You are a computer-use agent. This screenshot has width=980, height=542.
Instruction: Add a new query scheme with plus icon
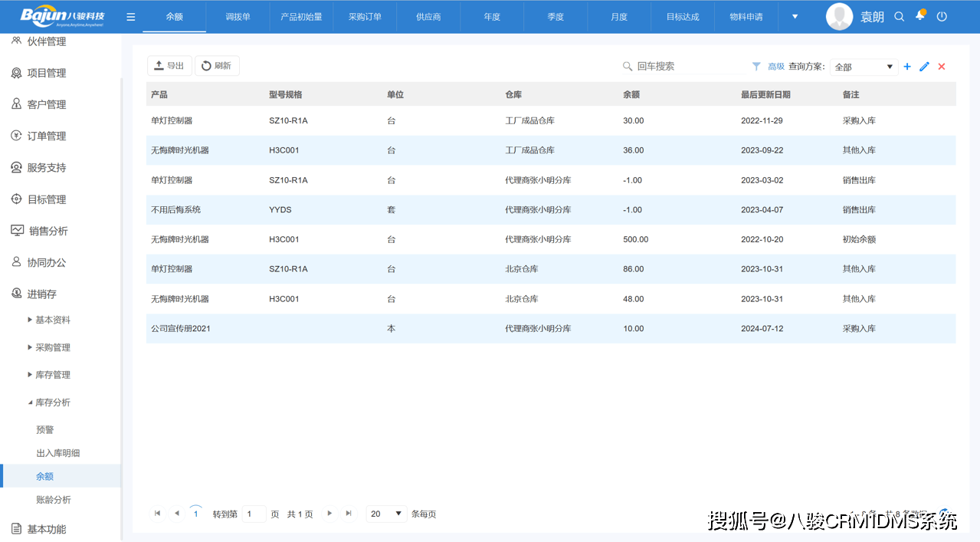(x=907, y=67)
